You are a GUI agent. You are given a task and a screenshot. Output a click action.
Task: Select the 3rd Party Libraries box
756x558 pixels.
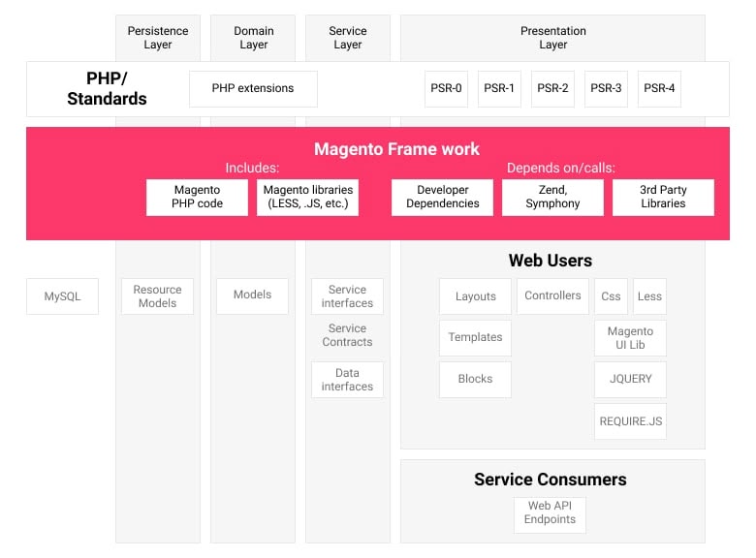(x=663, y=197)
